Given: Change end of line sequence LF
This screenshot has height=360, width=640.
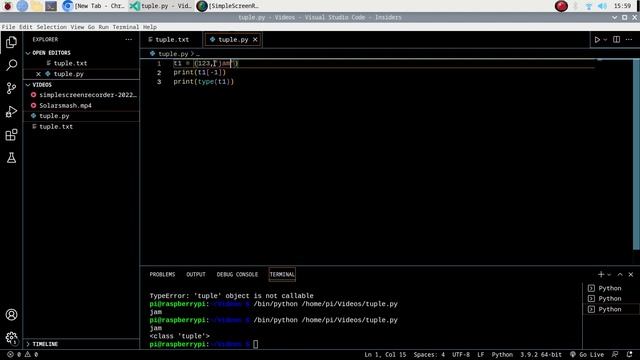Looking at the screenshot, I should click(x=481, y=355).
